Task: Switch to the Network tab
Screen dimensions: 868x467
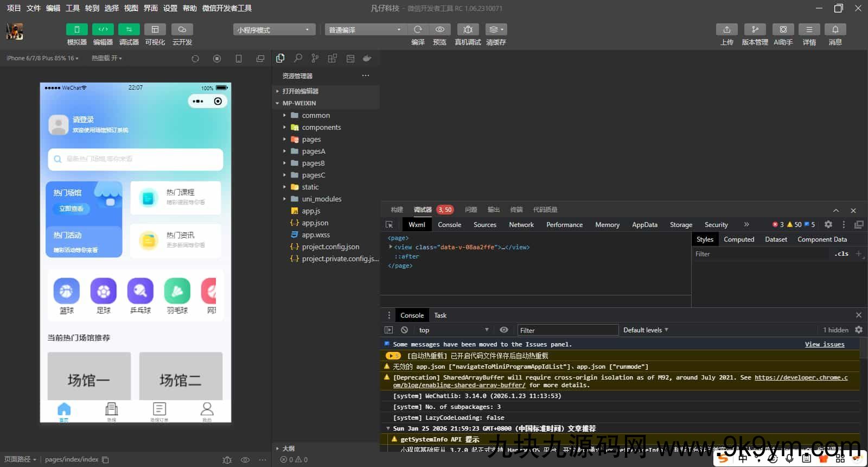Action: coord(521,225)
